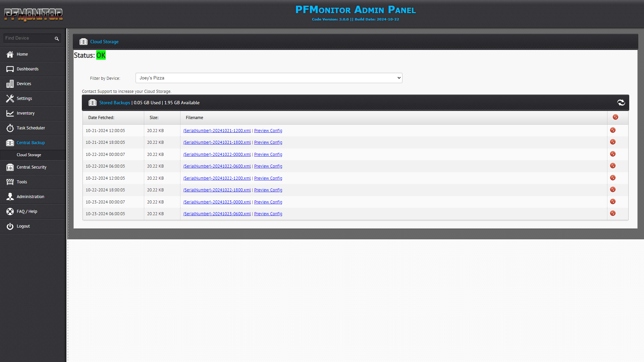Delete backup fetched 10-22-2024 00:00:07
Viewport: 644px width, 362px height.
pos(612,154)
